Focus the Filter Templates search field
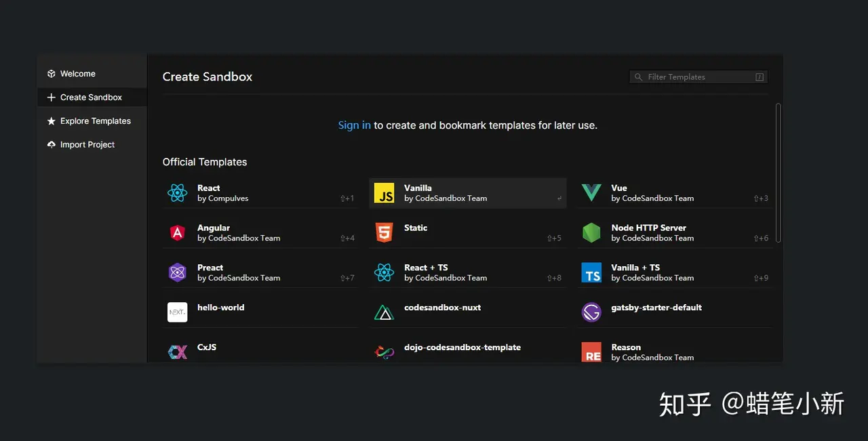The height and width of the screenshot is (441, 868). pyautogui.click(x=698, y=77)
